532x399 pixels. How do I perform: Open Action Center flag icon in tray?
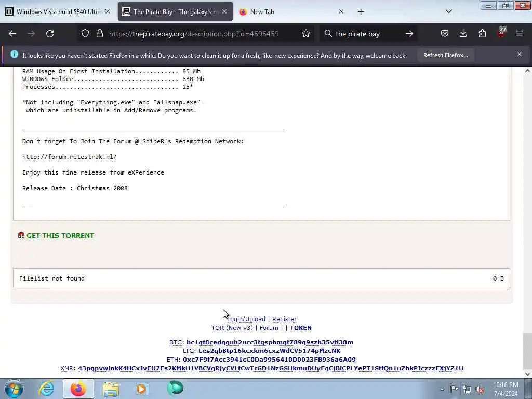click(x=454, y=389)
